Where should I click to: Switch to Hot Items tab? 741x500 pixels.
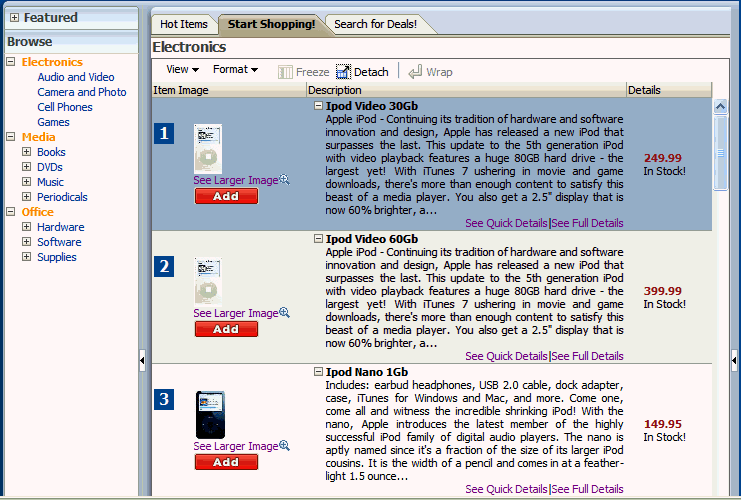point(183,24)
